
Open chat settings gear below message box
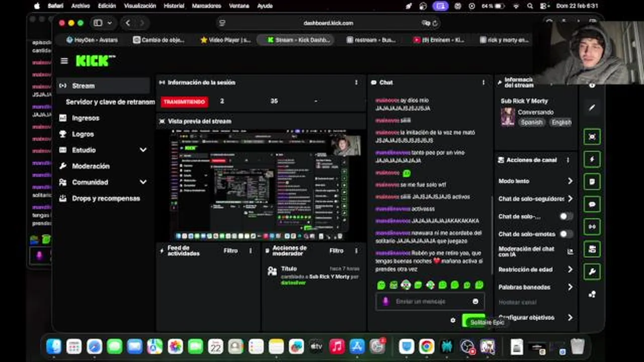(x=453, y=320)
